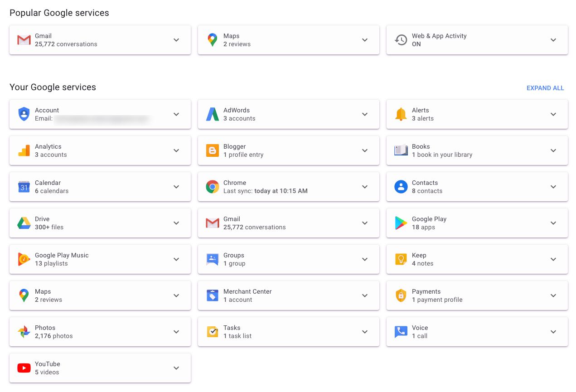The width and height of the screenshot is (576, 392).
Task: Expand the popular Maps card chevron
Action: [x=365, y=40]
